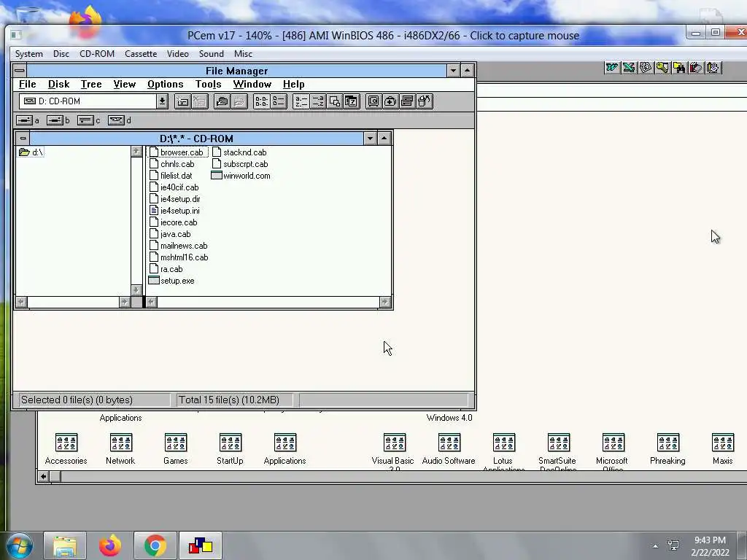The image size is (747, 560).
Task: Launch Access key icon in Office toolbar
Action: 662,68
